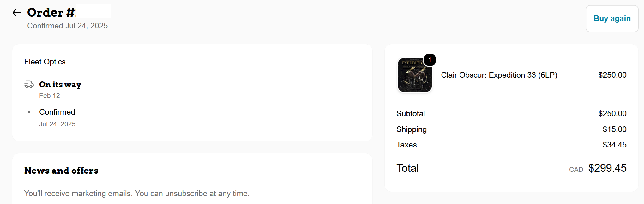Click the quantity badge on product image
The height and width of the screenshot is (204, 644).
tap(430, 60)
